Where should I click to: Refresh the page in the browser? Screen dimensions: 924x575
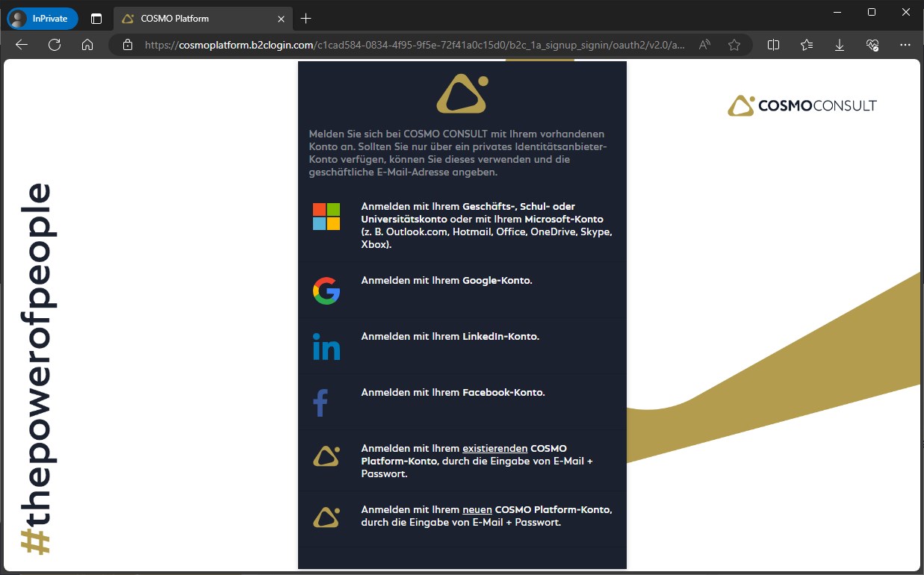click(55, 45)
